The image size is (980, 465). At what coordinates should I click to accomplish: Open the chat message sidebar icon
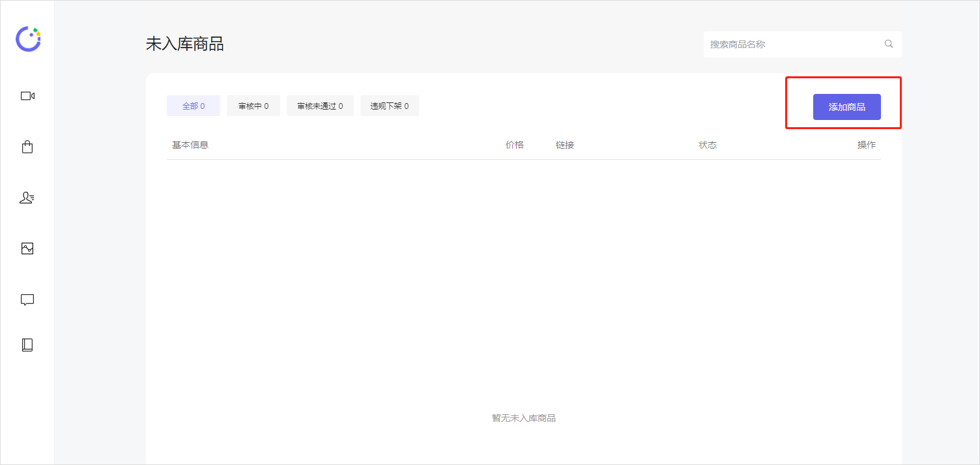[27, 299]
